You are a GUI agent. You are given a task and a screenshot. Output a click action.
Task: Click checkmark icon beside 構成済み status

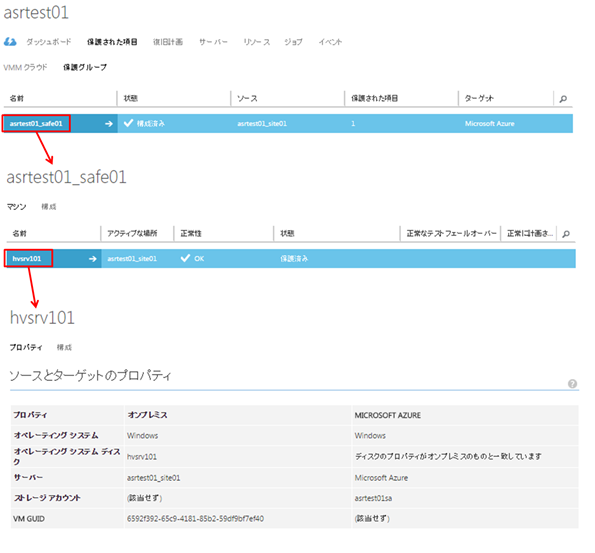128,123
